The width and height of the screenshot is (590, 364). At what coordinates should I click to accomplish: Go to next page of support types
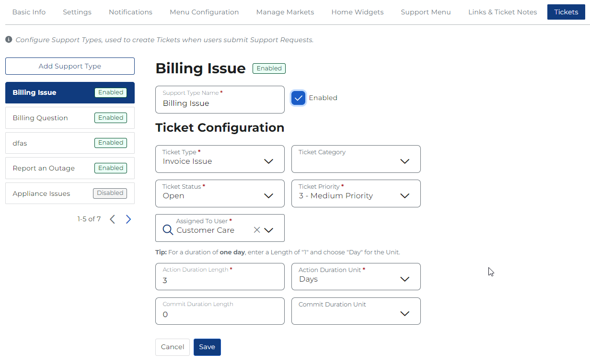click(x=128, y=219)
